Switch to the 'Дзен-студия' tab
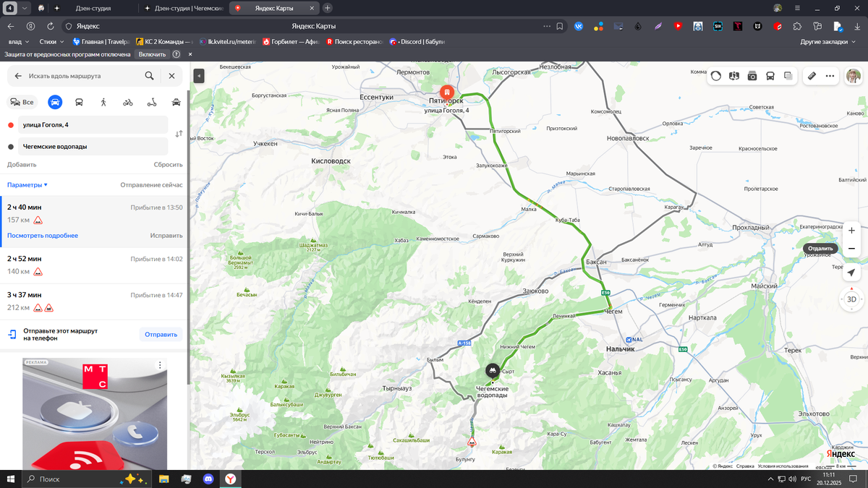868x488 pixels. (93, 8)
